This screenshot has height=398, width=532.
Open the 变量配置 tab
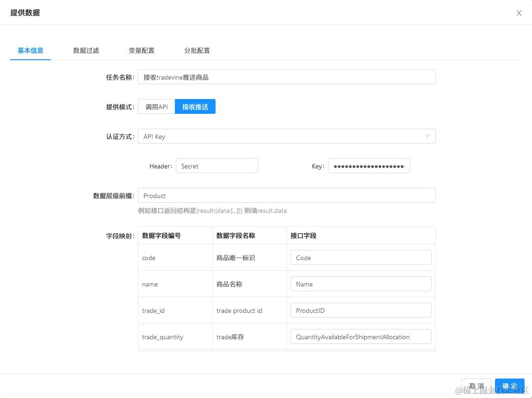pos(142,50)
